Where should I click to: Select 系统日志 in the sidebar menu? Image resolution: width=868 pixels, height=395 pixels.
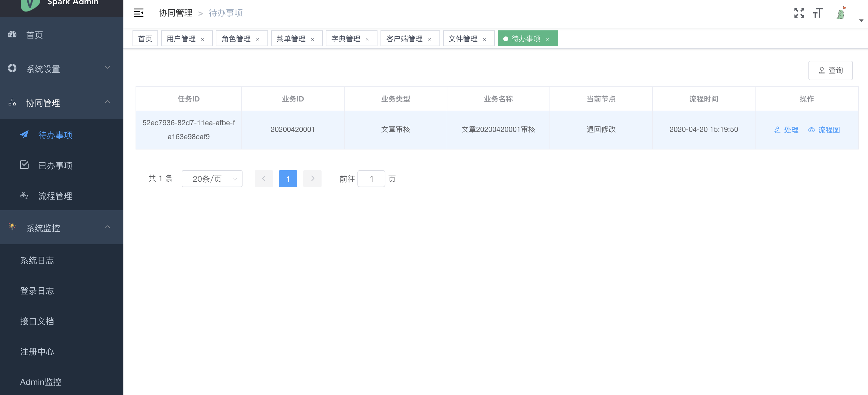pos(37,260)
